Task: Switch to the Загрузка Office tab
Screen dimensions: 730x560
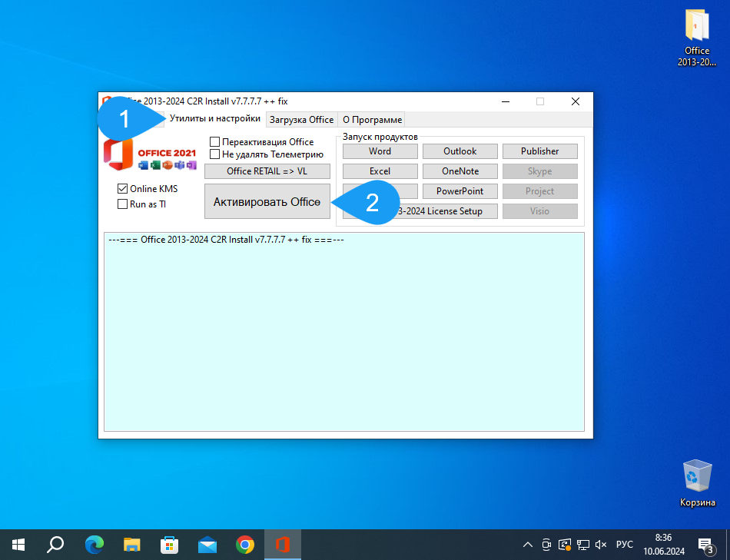Action: (301, 120)
